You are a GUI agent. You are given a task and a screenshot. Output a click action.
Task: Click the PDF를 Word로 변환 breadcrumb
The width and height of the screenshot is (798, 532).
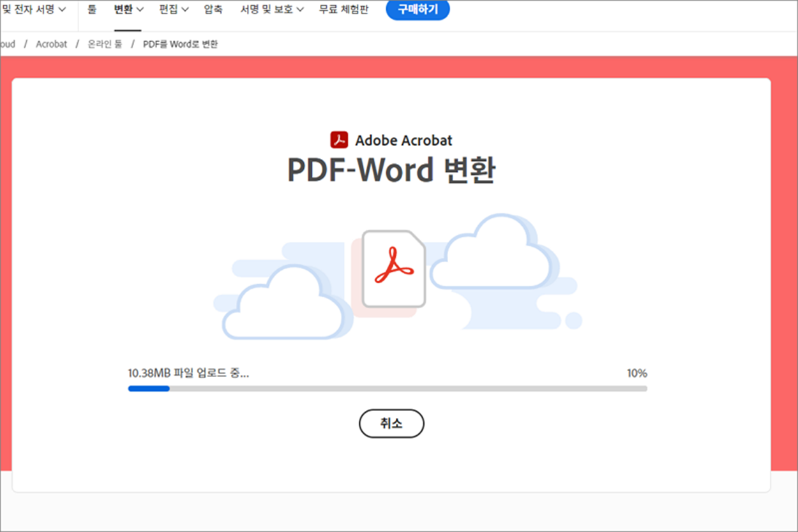[x=181, y=44]
